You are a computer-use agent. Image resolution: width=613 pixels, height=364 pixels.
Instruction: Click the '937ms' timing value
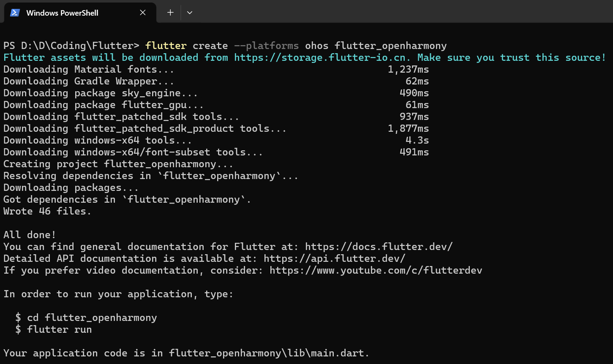click(414, 117)
